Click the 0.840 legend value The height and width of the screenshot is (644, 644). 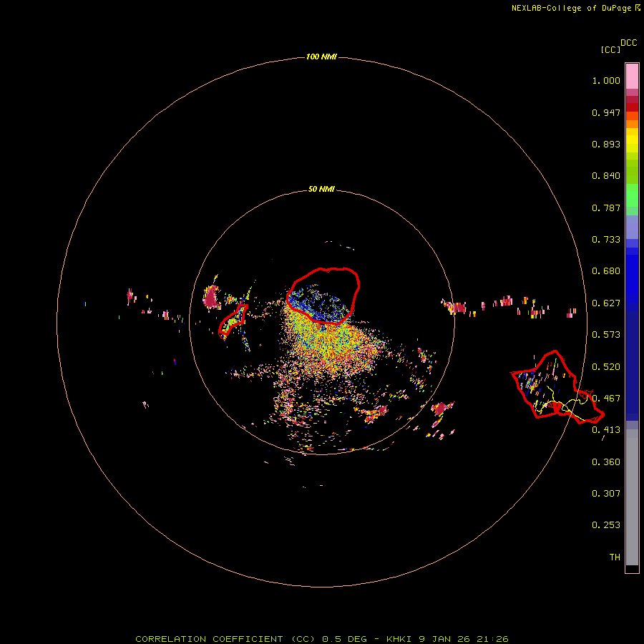[606, 176]
